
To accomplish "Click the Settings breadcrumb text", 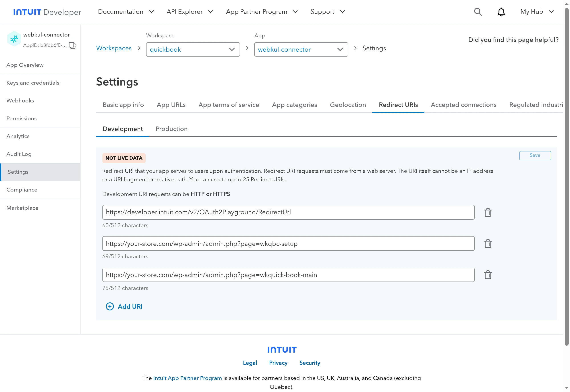I will [x=374, y=48].
